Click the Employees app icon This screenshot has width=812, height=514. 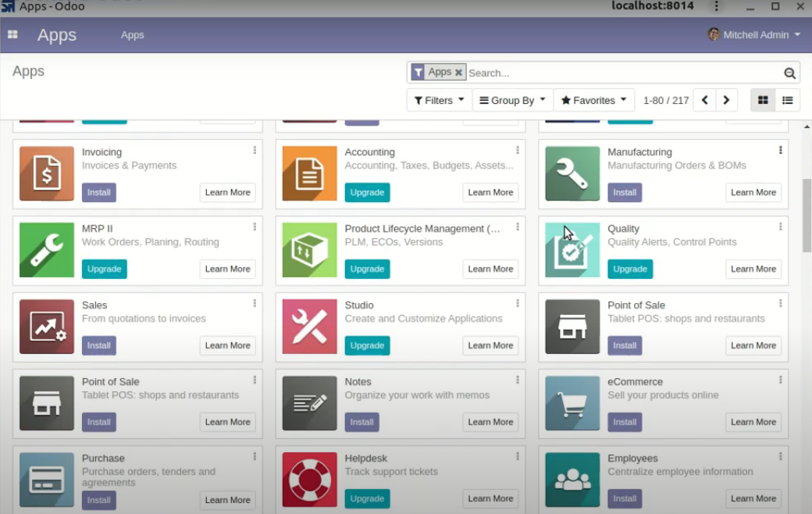click(572, 480)
